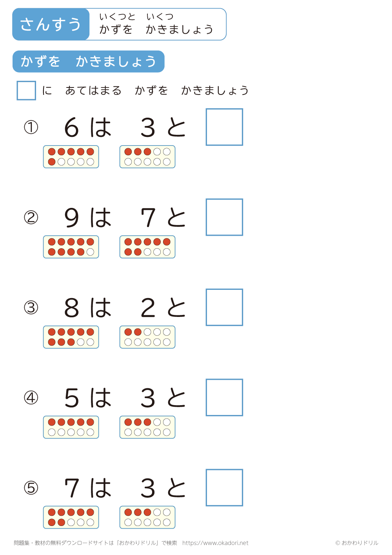Viewport: 392px width, 555px height.
Task: Click the answer box for problem ④
Action: tap(224, 397)
